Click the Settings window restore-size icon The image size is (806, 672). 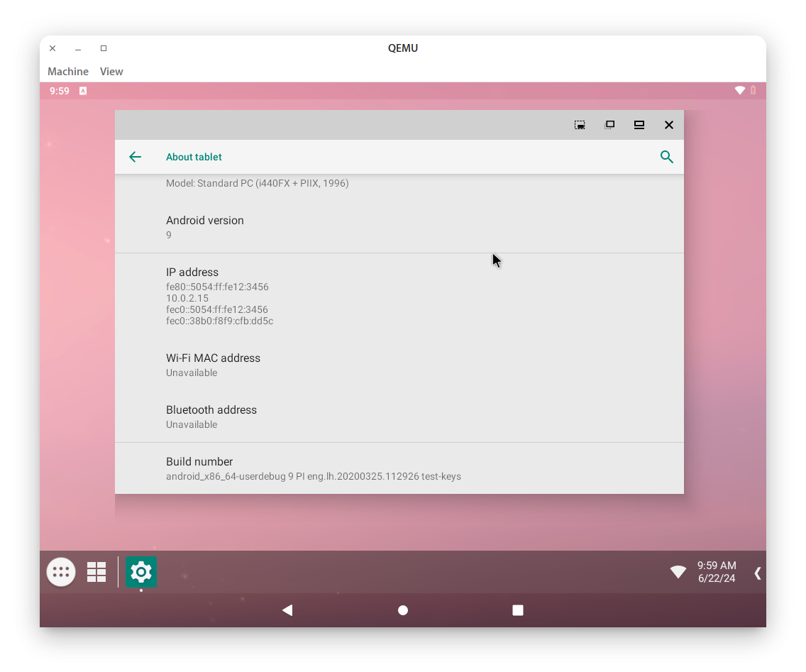[609, 125]
